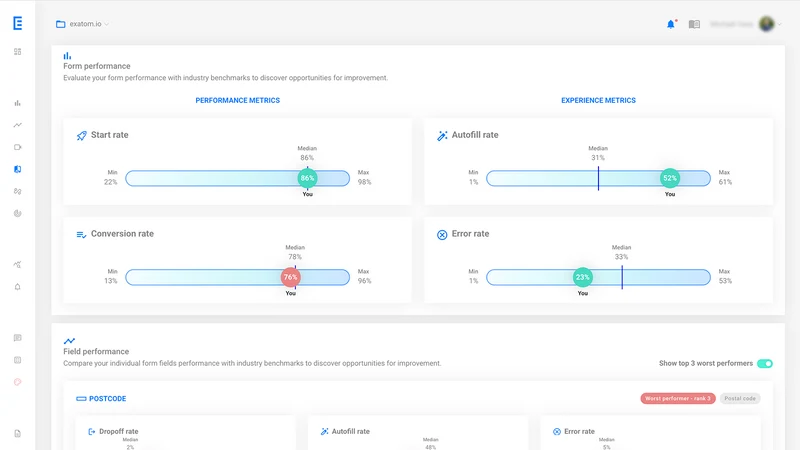Select the EXPERIENCE METRICS heading

598,101
